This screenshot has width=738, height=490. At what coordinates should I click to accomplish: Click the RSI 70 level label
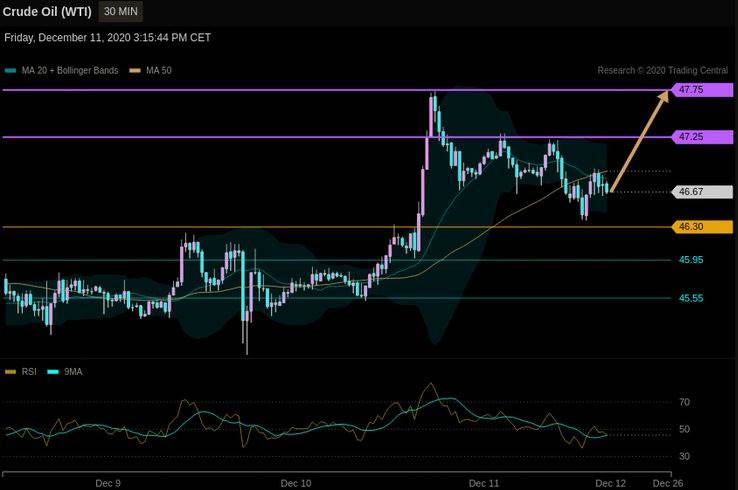click(x=684, y=402)
